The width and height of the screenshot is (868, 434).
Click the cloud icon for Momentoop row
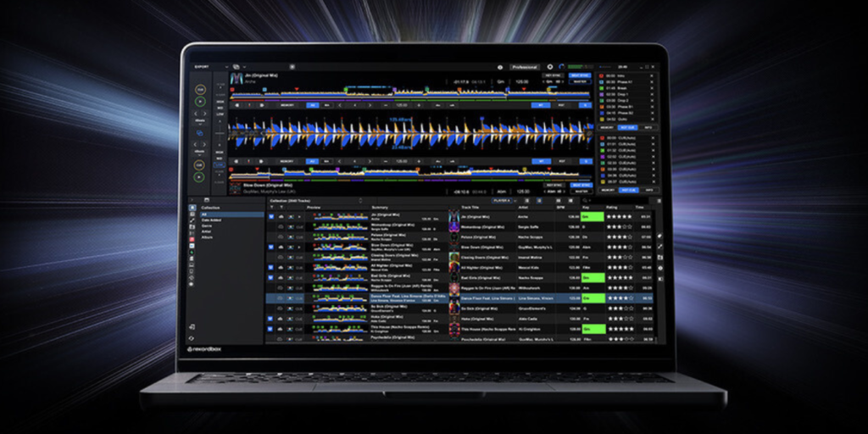coord(280,227)
